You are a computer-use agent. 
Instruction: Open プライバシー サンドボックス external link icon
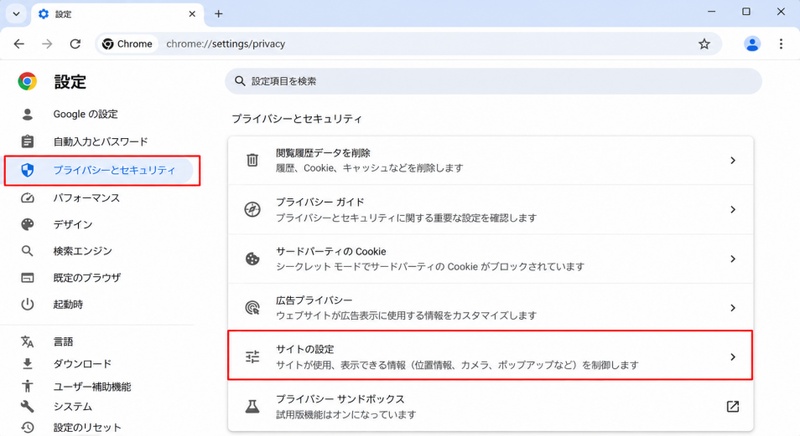(x=733, y=406)
